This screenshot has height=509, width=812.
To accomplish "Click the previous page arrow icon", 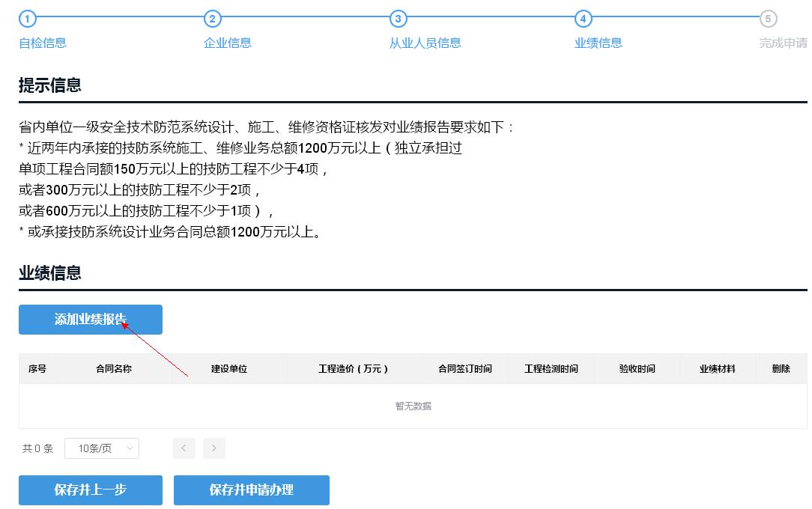I will 184,448.
